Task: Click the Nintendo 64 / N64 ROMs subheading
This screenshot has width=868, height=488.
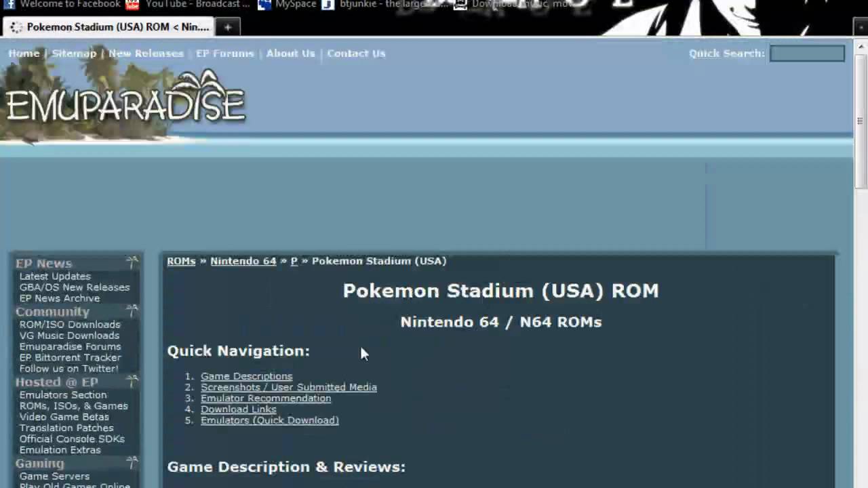Action: [500, 322]
